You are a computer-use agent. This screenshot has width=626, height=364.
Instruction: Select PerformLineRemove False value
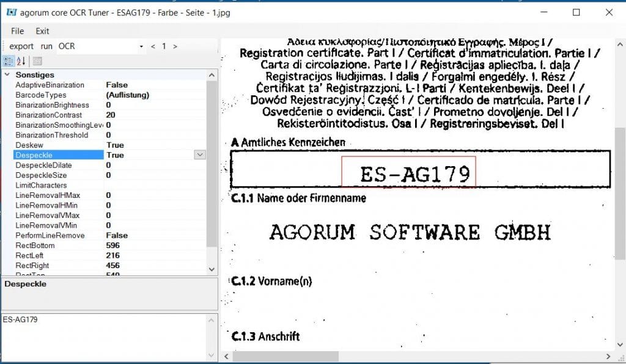point(117,235)
